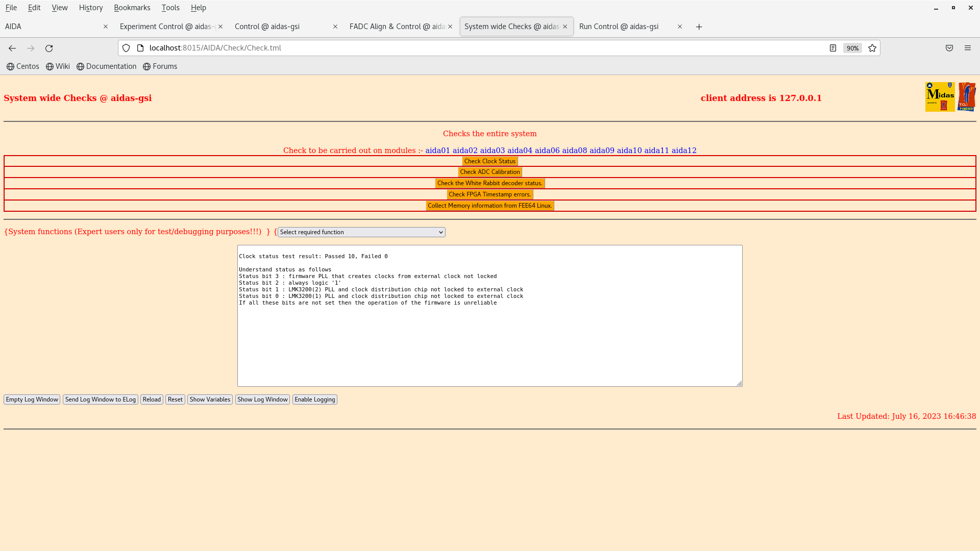Open the Bookmarks menu

132,8
